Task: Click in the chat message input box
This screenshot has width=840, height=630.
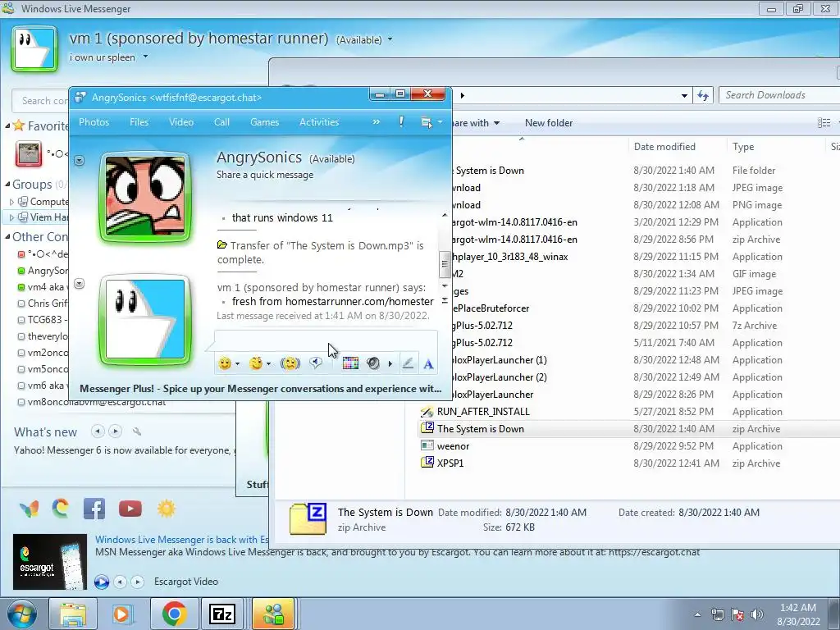Action: point(326,341)
